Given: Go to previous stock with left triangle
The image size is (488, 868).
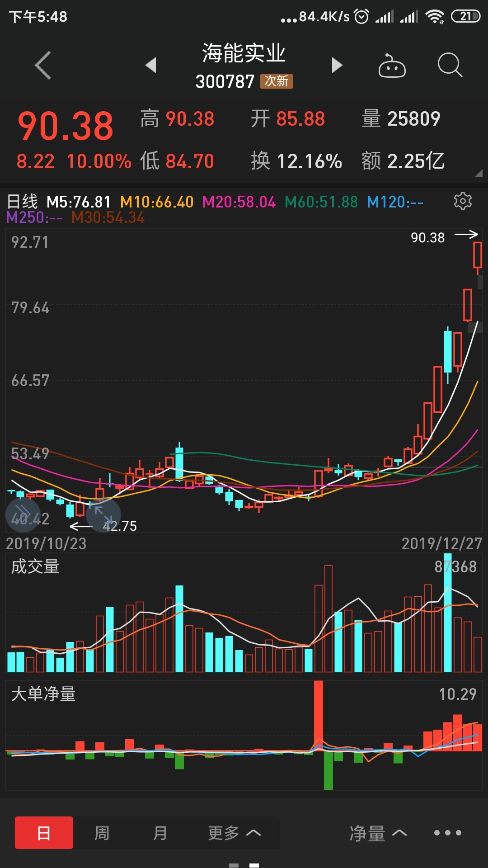Looking at the screenshot, I should pyautogui.click(x=151, y=65).
